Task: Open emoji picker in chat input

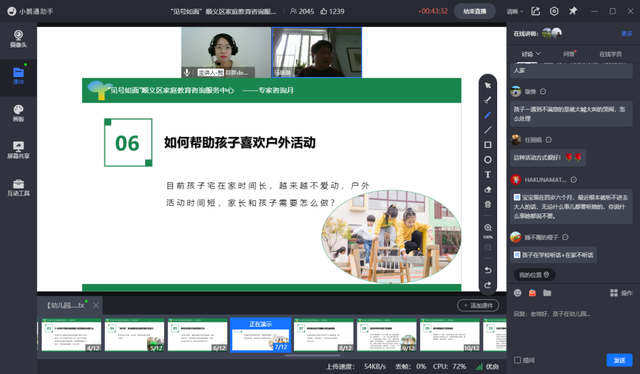Action: pos(518,293)
